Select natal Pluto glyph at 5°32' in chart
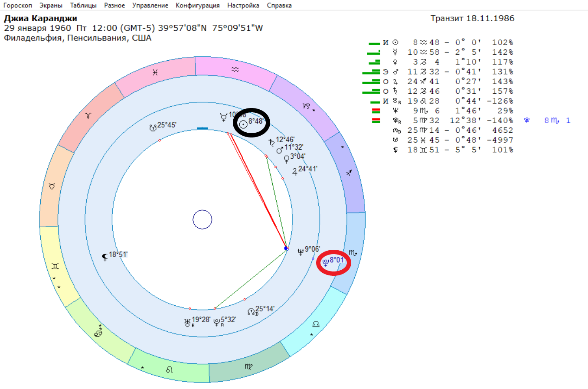The image size is (588, 389). tap(216, 322)
